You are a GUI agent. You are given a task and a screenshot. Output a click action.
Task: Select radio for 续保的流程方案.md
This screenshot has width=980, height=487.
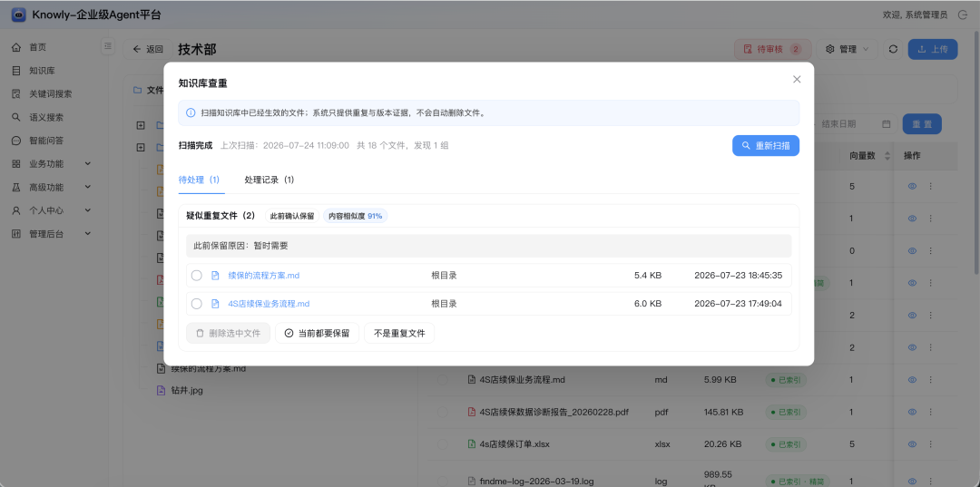click(196, 276)
